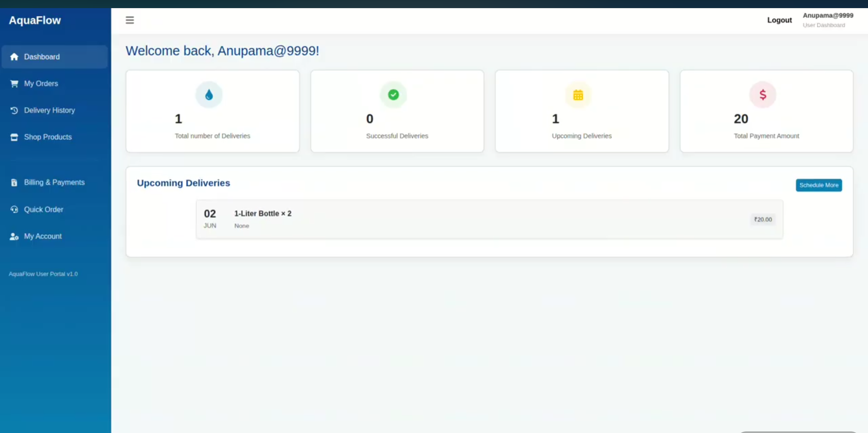Click the red dollar sign icon
The height and width of the screenshot is (433, 868).
pos(762,95)
